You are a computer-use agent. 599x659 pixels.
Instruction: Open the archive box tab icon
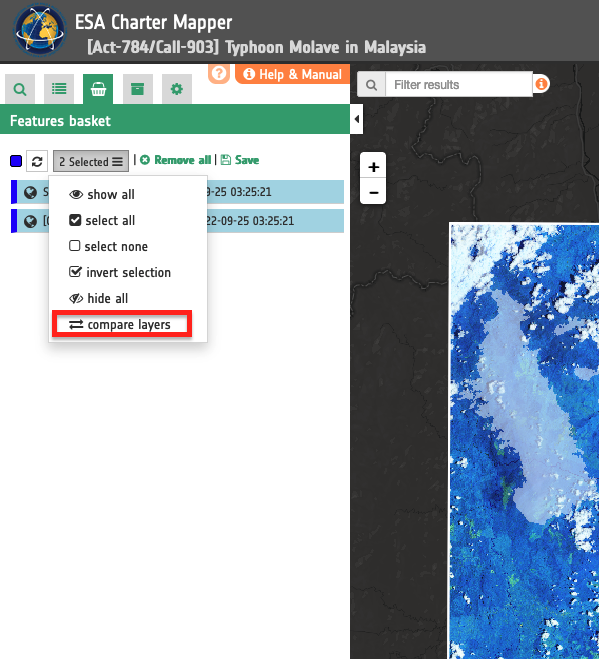pyautogui.click(x=137, y=89)
